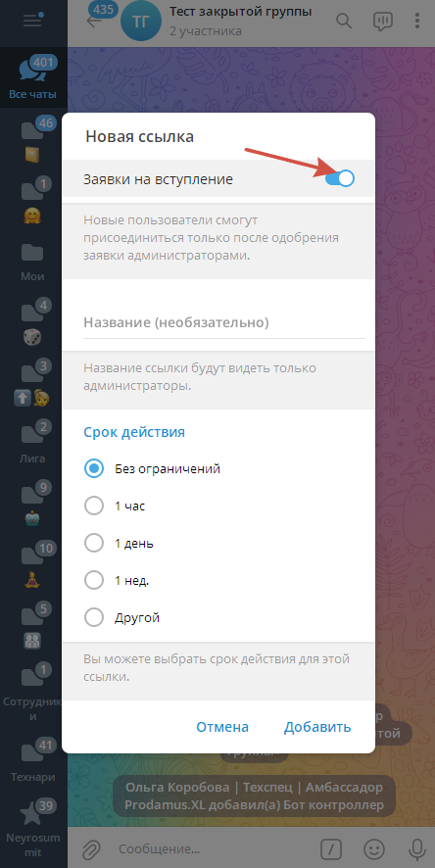Open the emoji smiley picker icon

[x=376, y=848]
